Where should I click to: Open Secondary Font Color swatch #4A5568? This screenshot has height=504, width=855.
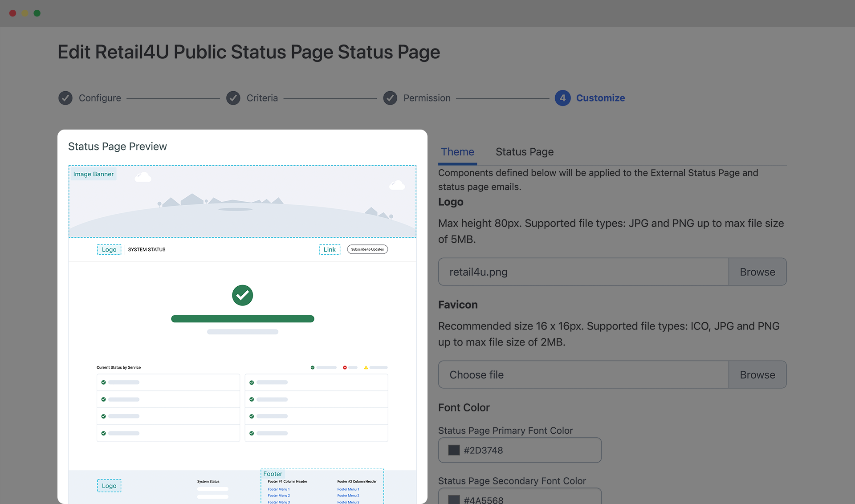pos(454,500)
